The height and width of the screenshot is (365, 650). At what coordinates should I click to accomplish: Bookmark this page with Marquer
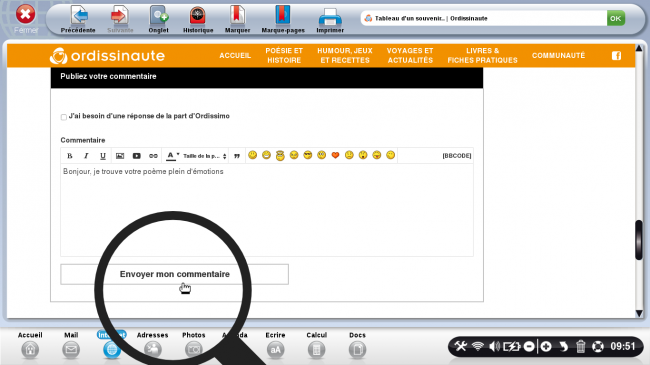pos(238,19)
